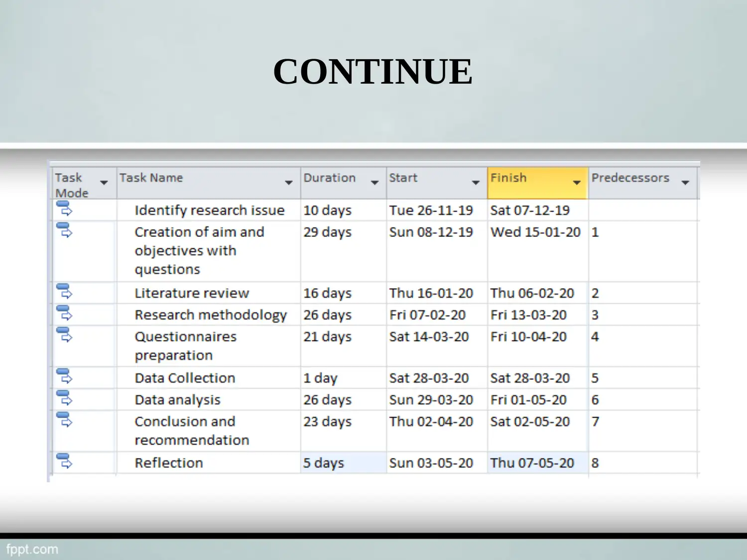Select the 'Data Collection' task name
Screen dimensions: 747x560
click(x=185, y=378)
